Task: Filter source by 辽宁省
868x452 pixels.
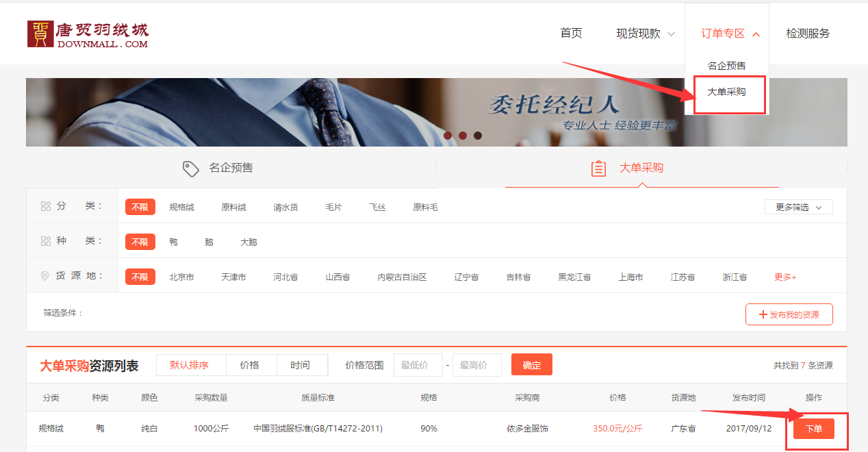Action: coord(467,277)
